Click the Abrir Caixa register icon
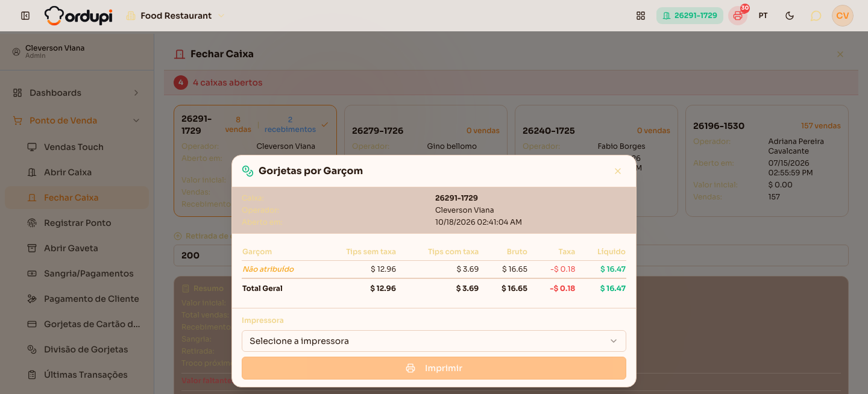Image resolution: width=868 pixels, height=394 pixels. point(32,172)
